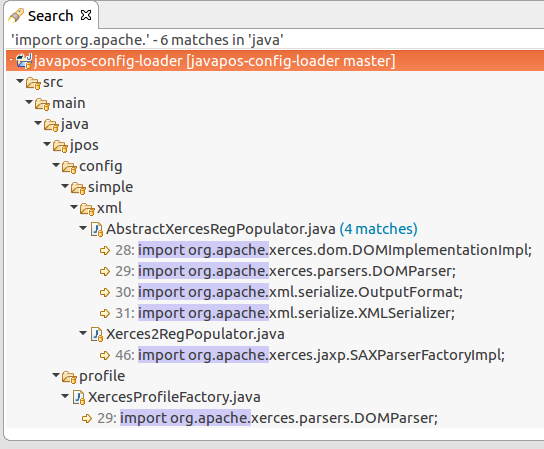Viewport: 544px width, 449px height.
Task: Click the config folder icon
Action: pyautogui.click(x=69, y=167)
